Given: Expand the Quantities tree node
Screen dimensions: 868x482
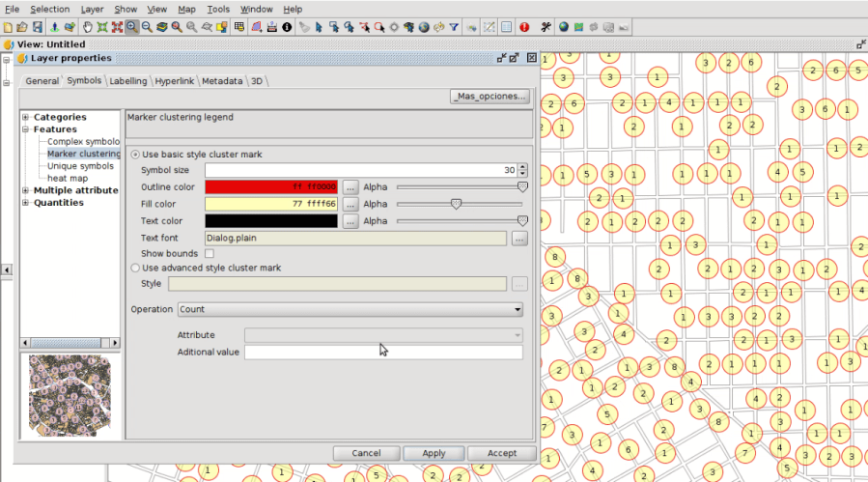Looking at the screenshot, I should (25, 203).
